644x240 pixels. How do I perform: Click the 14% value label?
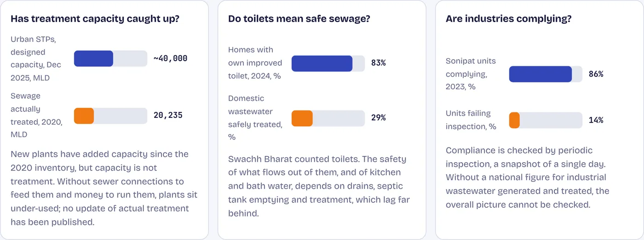[x=596, y=120]
